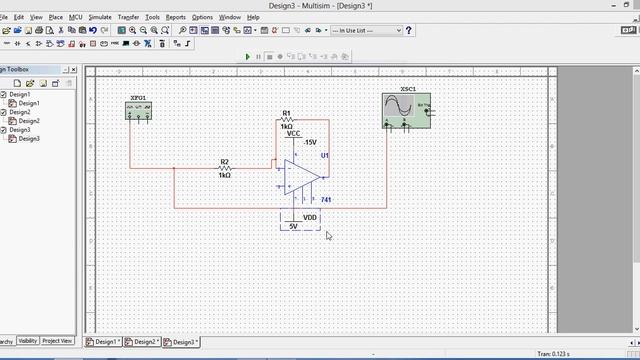Click the open design icon in Design Toolbox

coord(30,84)
